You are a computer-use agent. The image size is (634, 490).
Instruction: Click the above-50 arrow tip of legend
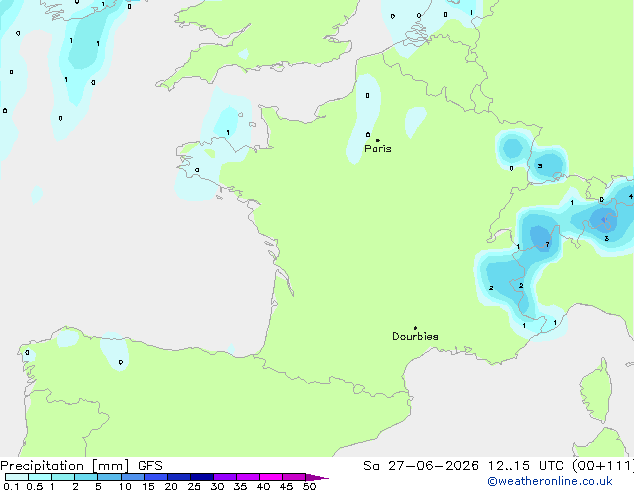(x=317, y=477)
